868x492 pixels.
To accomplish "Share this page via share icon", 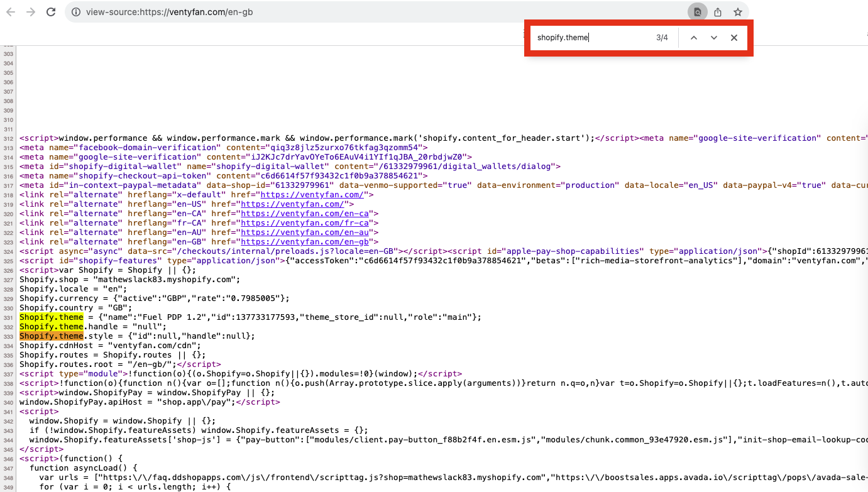I will [718, 12].
